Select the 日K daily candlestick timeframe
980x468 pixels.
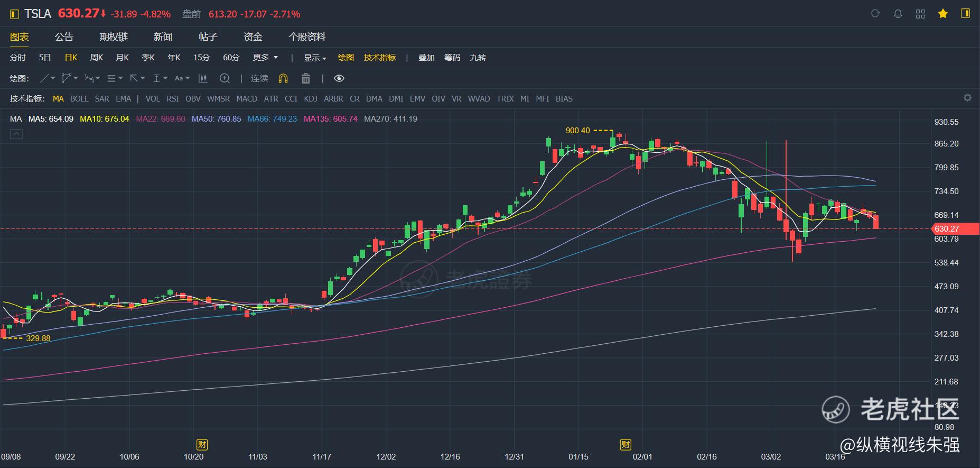point(71,57)
